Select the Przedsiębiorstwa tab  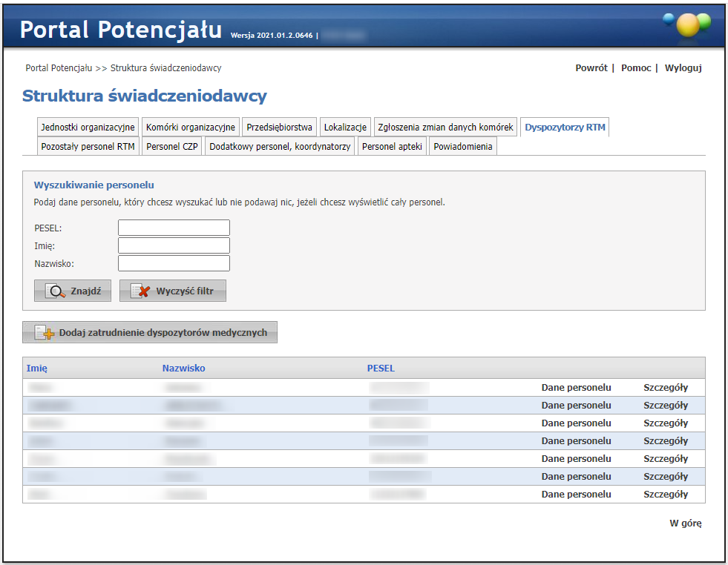tap(280, 127)
